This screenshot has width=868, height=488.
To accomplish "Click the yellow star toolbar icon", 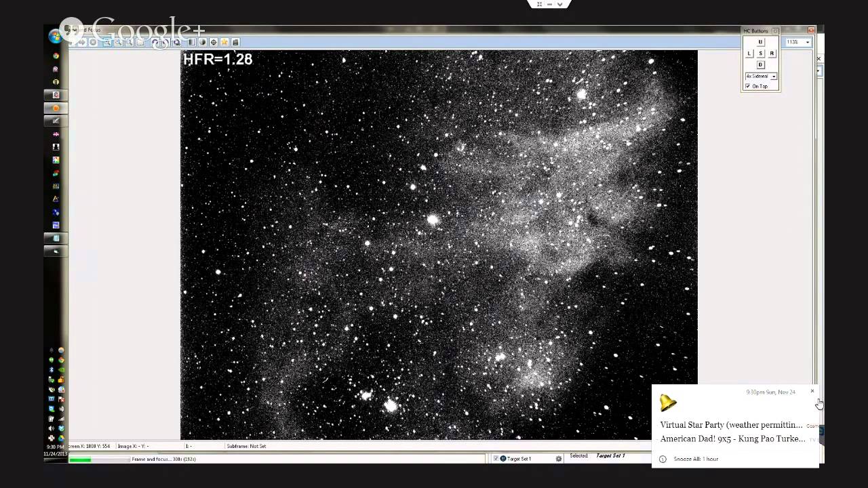I will coord(224,42).
